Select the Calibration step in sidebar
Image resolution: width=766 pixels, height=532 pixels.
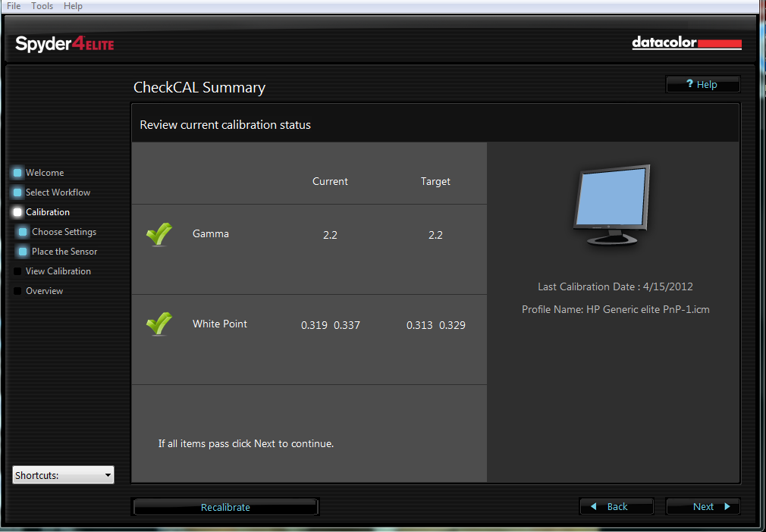(47, 212)
